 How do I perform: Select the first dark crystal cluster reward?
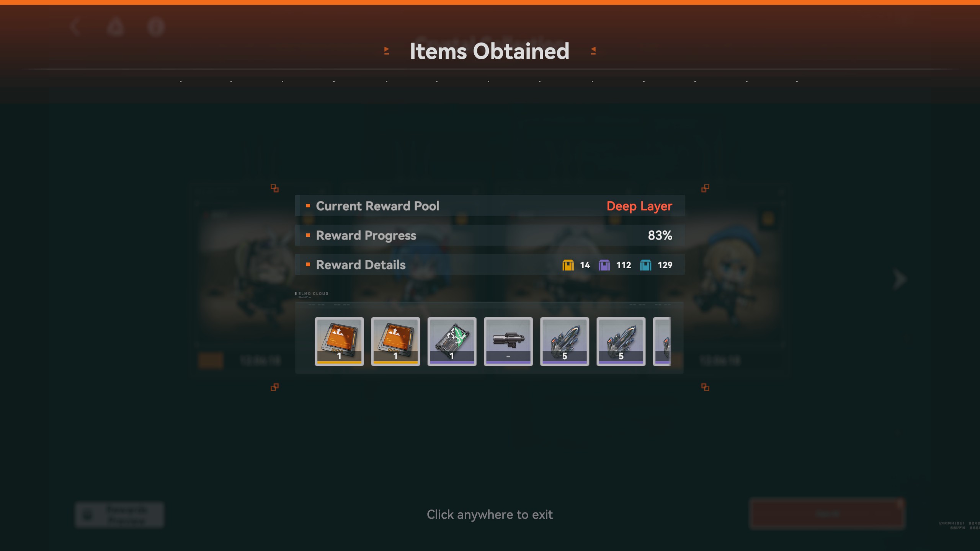[x=564, y=341]
